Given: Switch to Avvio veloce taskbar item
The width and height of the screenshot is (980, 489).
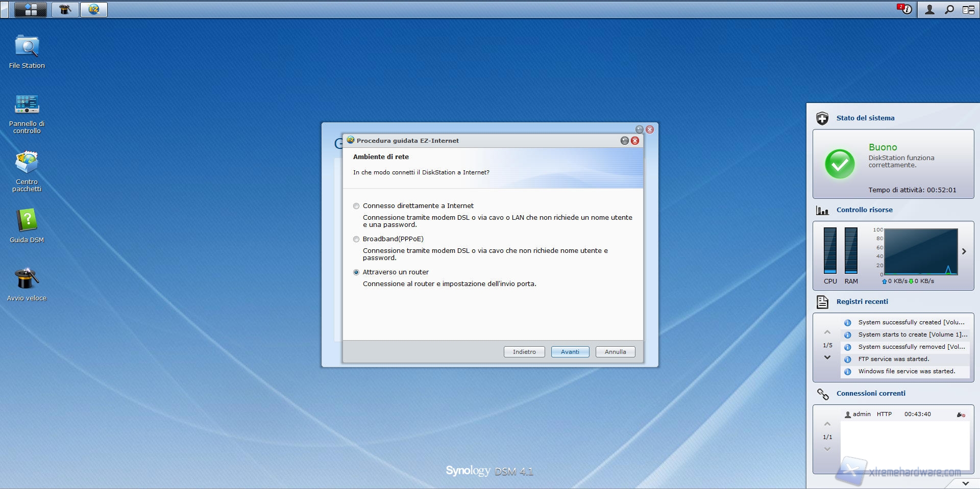Looking at the screenshot, I should click(x=65, y=9).
